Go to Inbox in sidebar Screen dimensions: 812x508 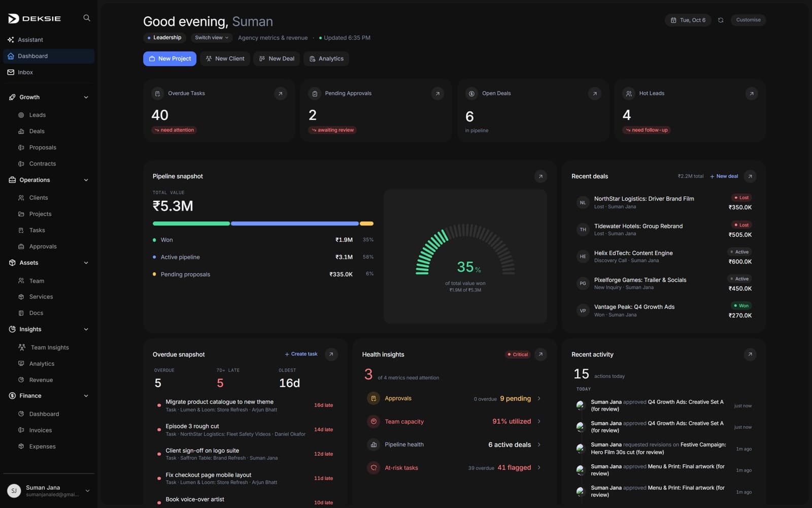pos(49,72)
